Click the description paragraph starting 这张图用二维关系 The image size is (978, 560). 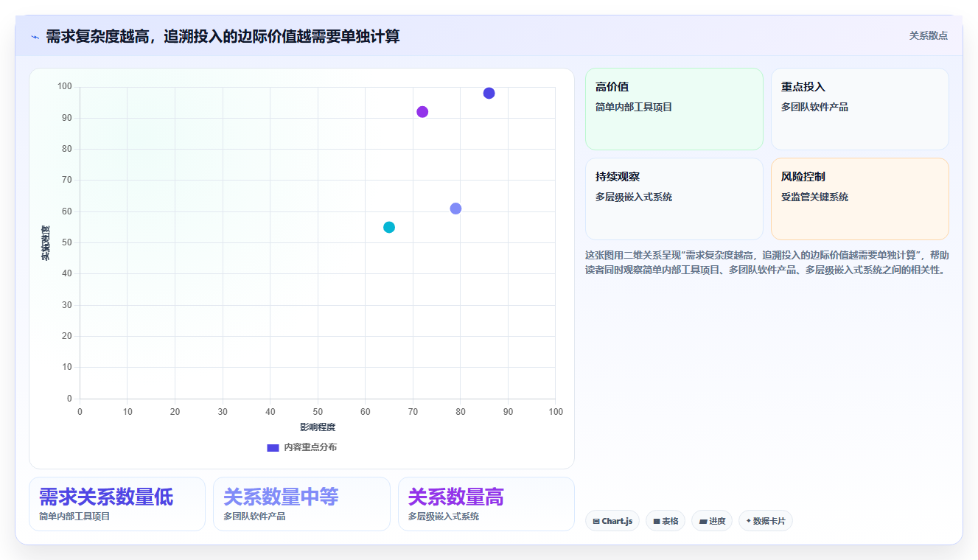pos(767,262)
